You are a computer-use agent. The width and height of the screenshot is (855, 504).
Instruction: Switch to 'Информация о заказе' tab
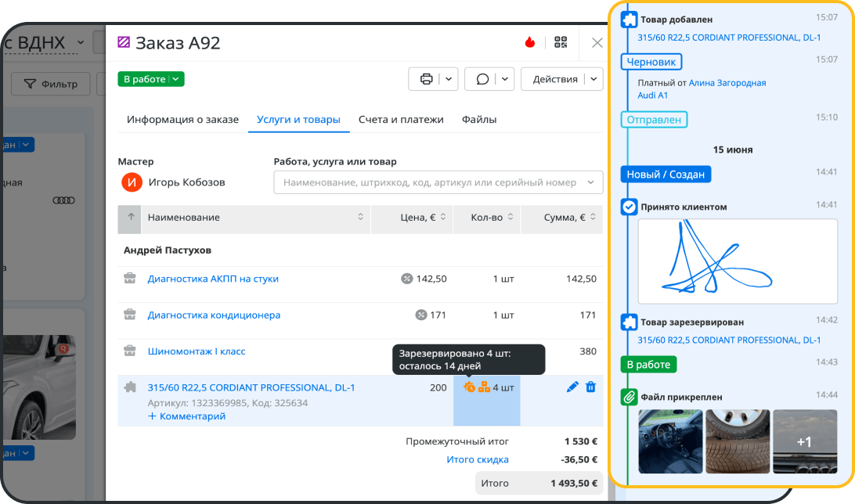(182, 119)
